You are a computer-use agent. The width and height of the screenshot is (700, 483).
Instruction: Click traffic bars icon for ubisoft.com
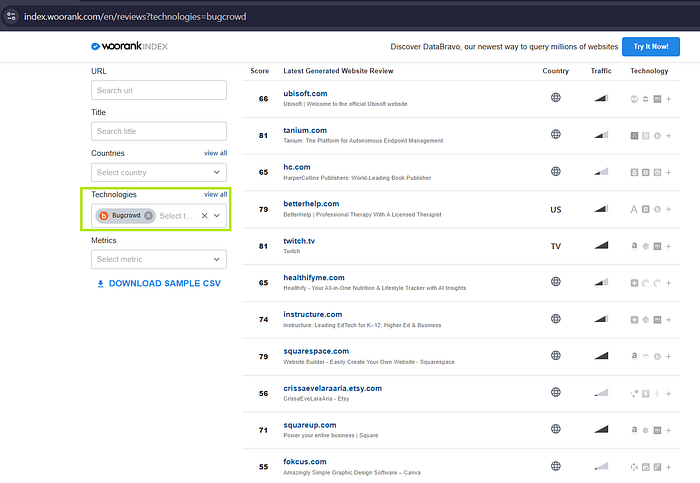click(x=601, y=98)
